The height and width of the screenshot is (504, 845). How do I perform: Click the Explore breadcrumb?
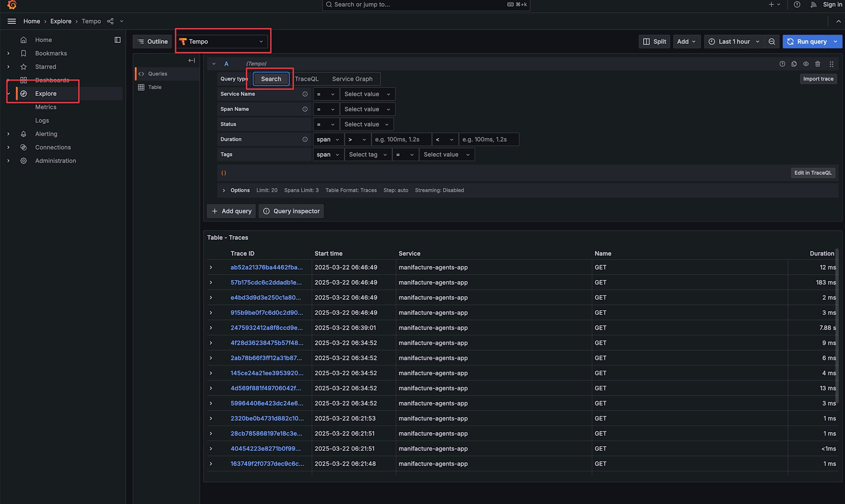(x=61, y=21)
